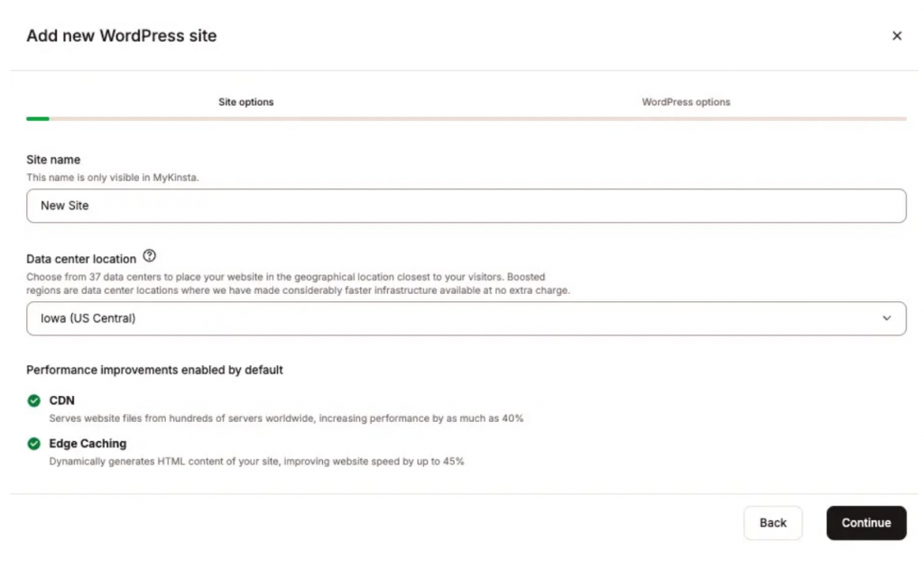Screen dimensions: 924x569
Task: Click the Edge Caching label
Action: click(x=88, y=444)
